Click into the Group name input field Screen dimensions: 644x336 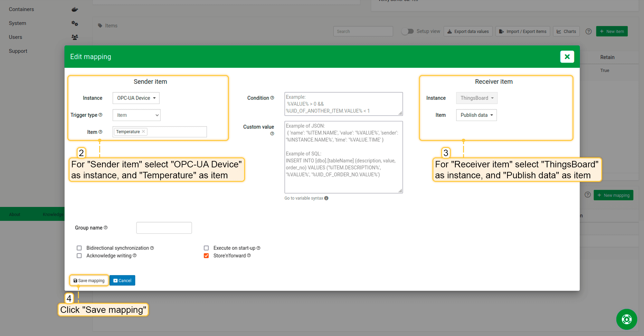[164, 228]
